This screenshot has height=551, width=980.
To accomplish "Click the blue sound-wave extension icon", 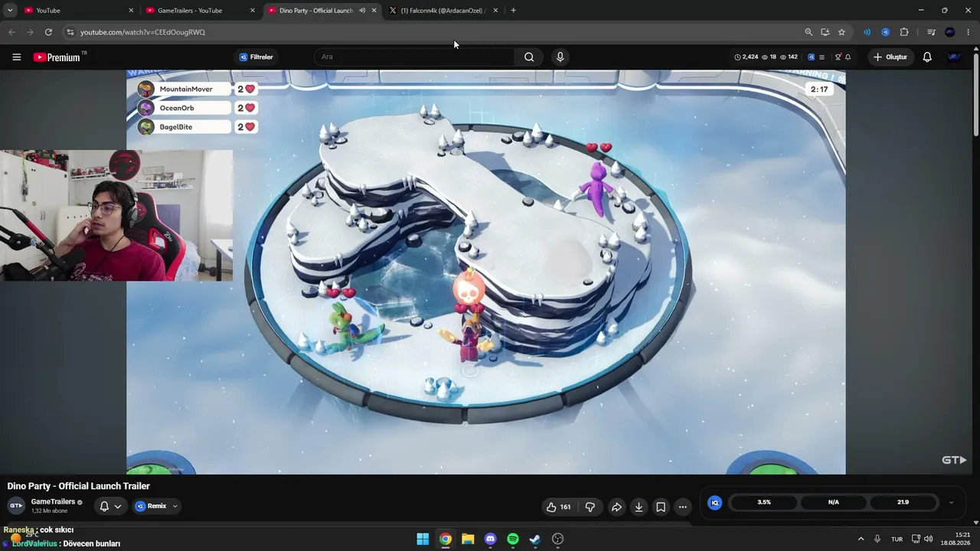I will tap(867, 32).
